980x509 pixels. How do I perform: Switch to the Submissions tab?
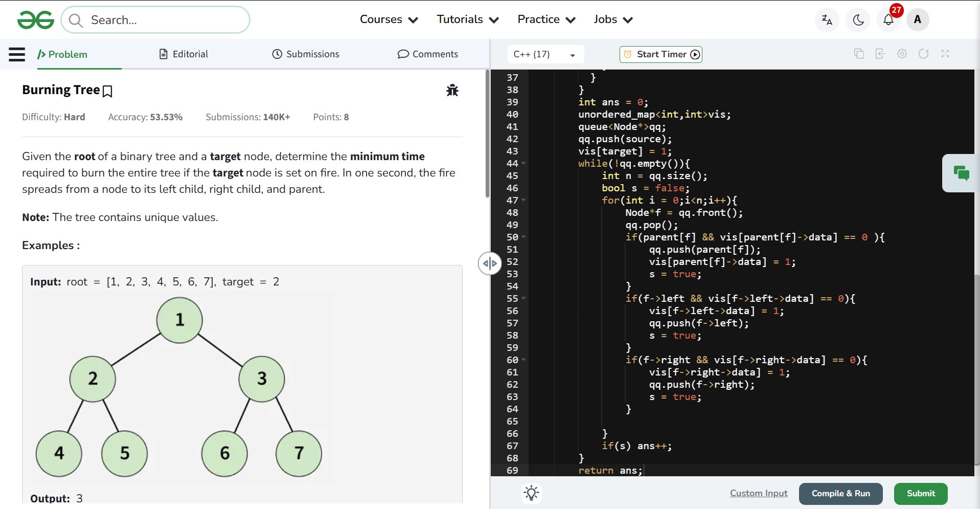pos(305,54)
